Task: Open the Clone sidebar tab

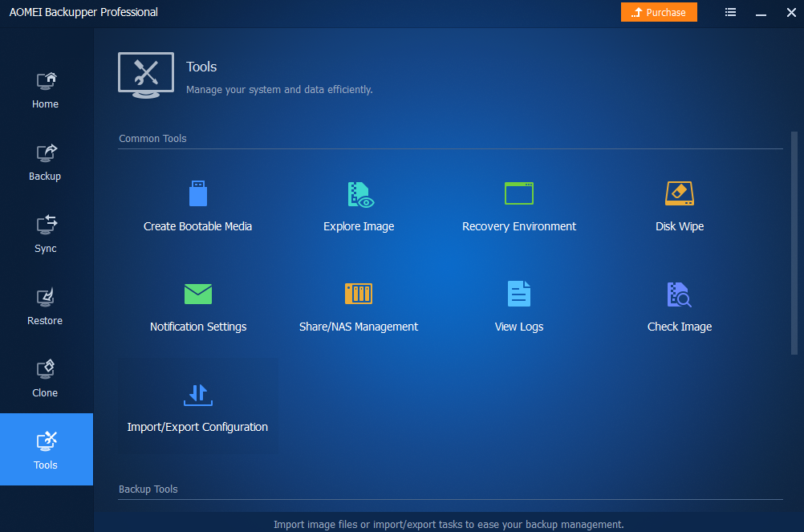Action: point(46,379)
